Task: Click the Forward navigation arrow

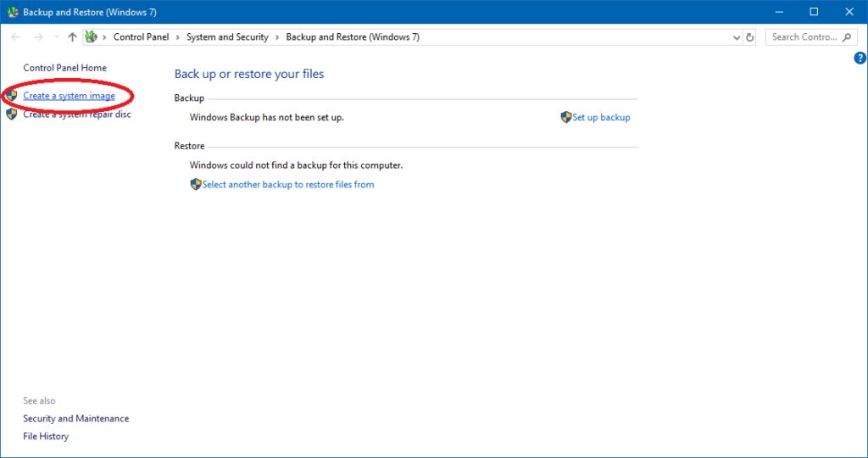Action: pyautogui.click(x=37, y=37)
